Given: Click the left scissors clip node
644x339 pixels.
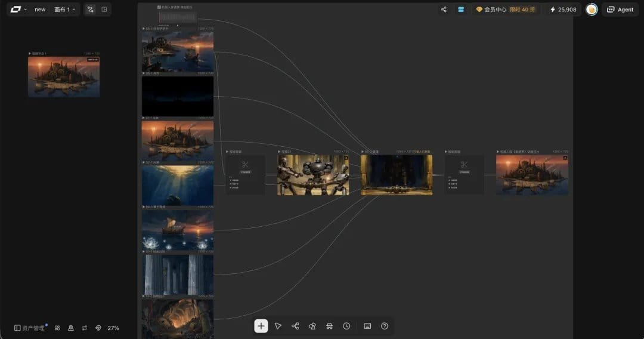Looking at the screenshot, I should [x=245, y=174].
